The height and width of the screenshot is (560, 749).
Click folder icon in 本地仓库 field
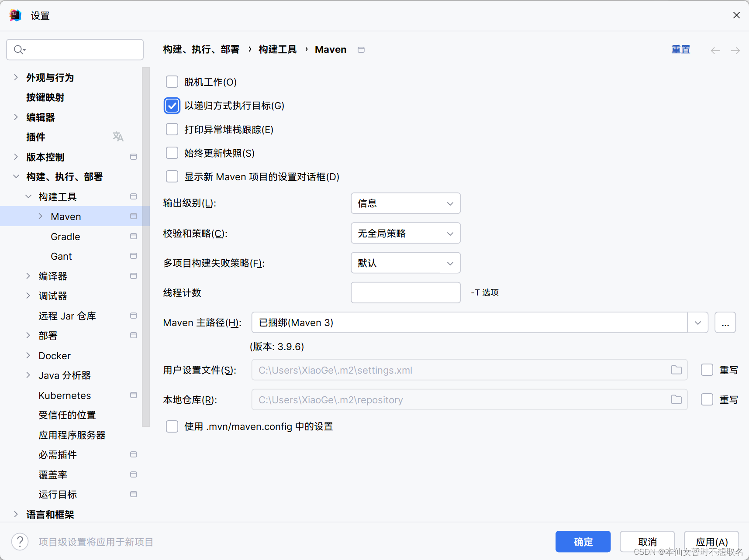677,400
